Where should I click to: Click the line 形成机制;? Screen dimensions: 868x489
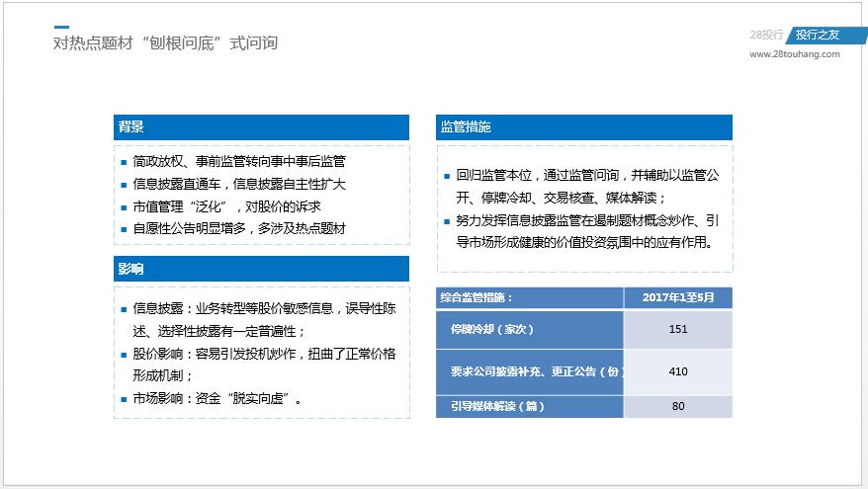click(162, 375)
